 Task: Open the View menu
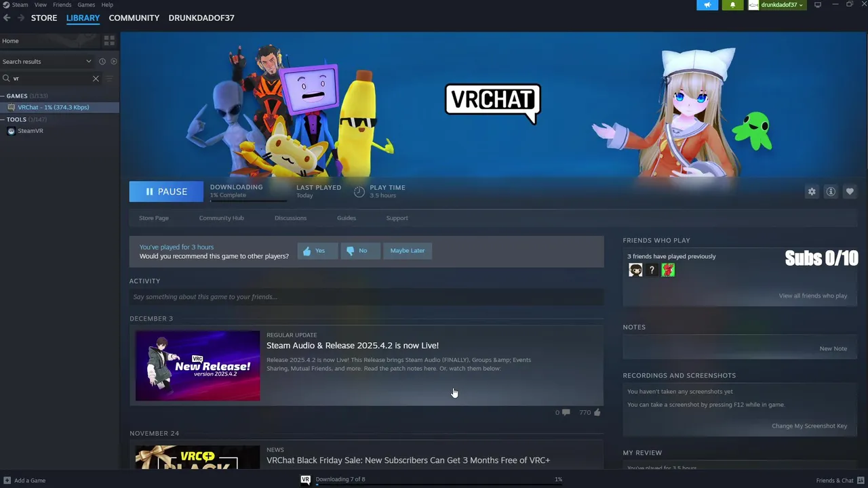coord(41,5)
